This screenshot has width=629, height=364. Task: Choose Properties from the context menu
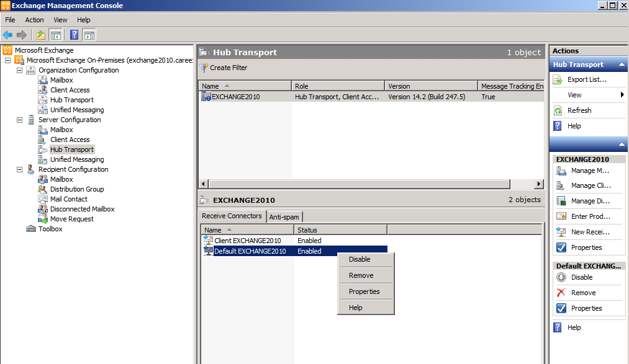pyautogui.click(x=366, y=291)
